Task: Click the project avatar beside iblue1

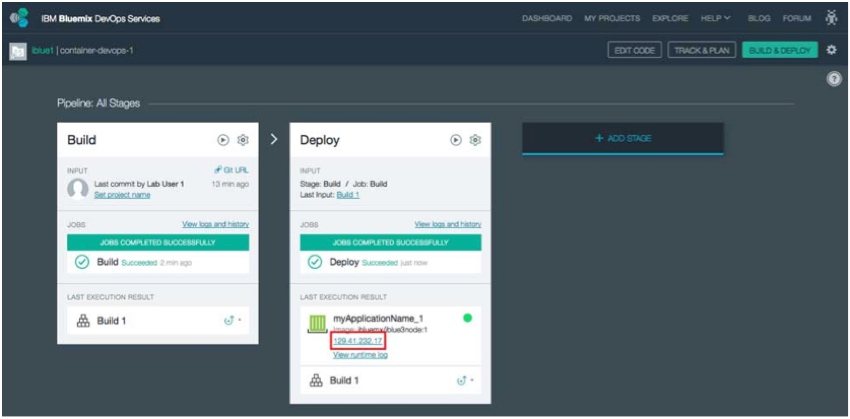Action: tap(18, 51)
